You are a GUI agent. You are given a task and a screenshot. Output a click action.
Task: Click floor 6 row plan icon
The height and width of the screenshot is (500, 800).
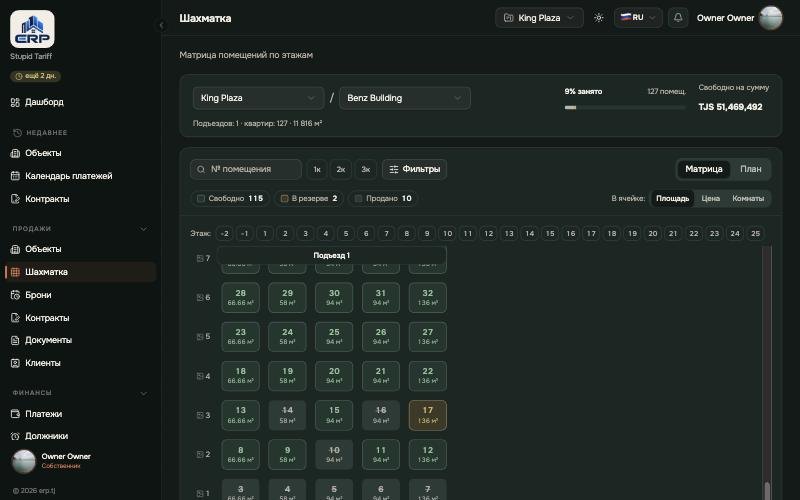200,297
